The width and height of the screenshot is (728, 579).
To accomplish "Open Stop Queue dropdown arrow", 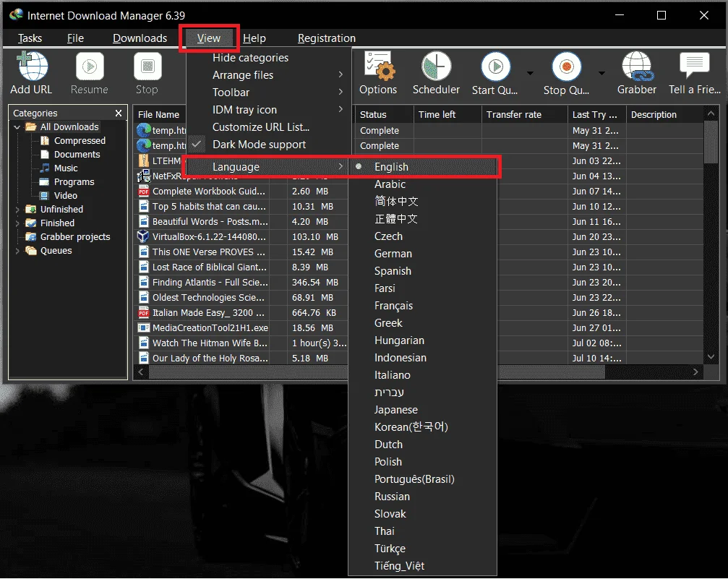I will tap(601, 73).
